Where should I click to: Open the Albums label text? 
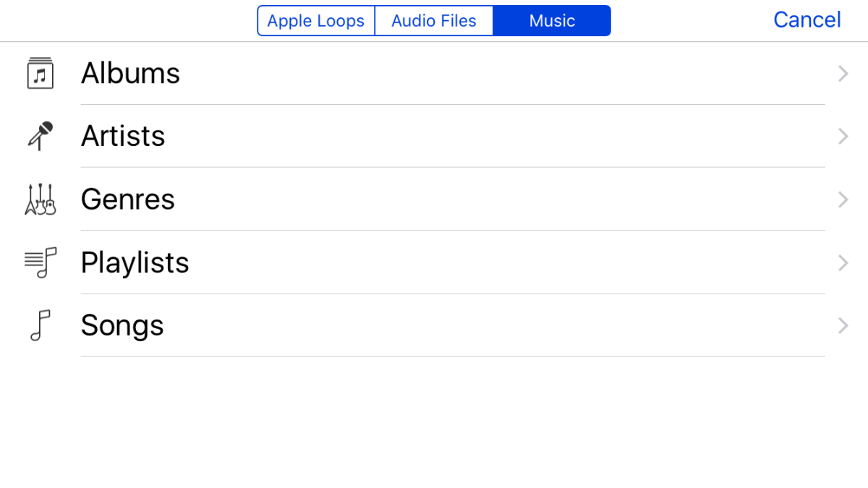pos(130,73)
